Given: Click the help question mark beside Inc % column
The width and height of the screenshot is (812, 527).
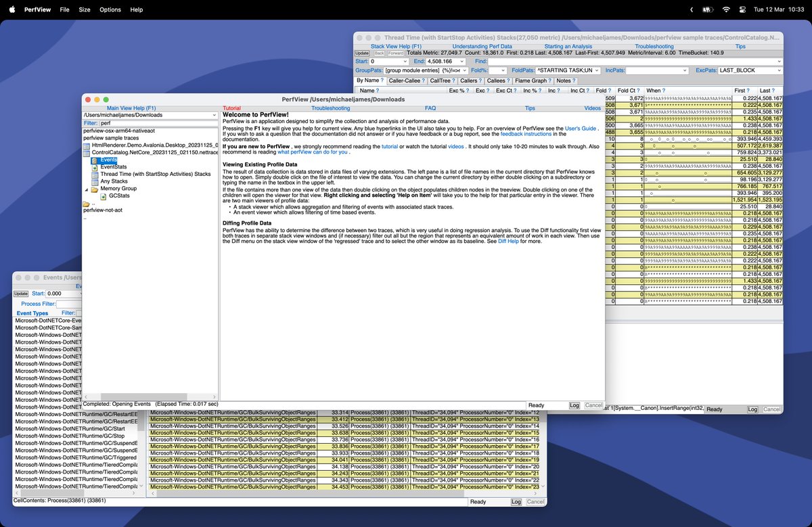Looking at the screenshot, I should [x=540, y=91].
